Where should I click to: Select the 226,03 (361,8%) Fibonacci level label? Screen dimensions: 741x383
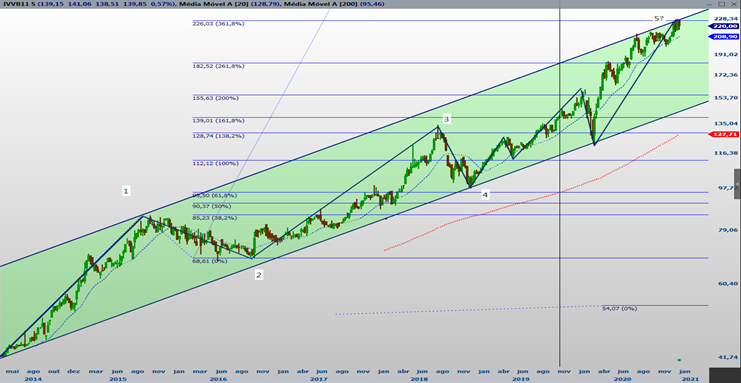point(218,24)
